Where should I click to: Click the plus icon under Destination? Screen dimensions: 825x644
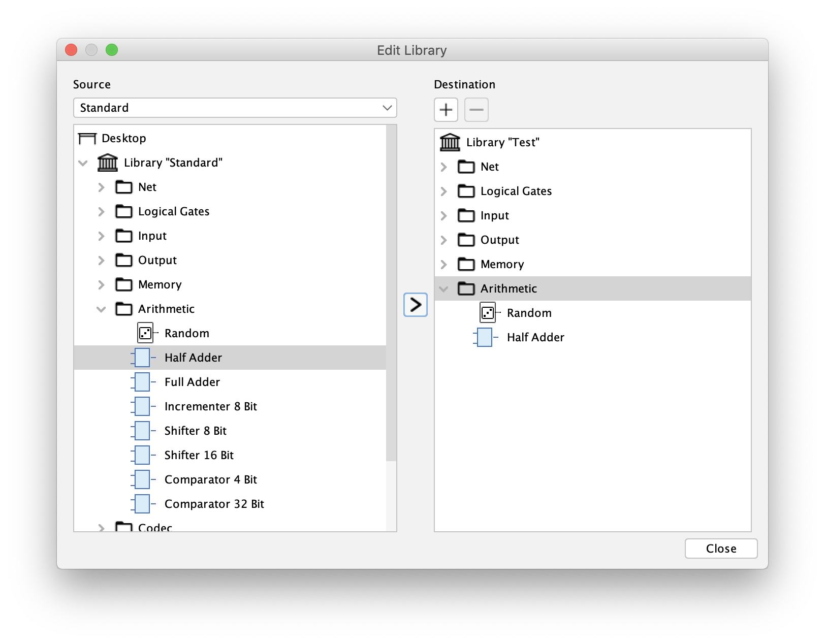(x=446, y=110)
